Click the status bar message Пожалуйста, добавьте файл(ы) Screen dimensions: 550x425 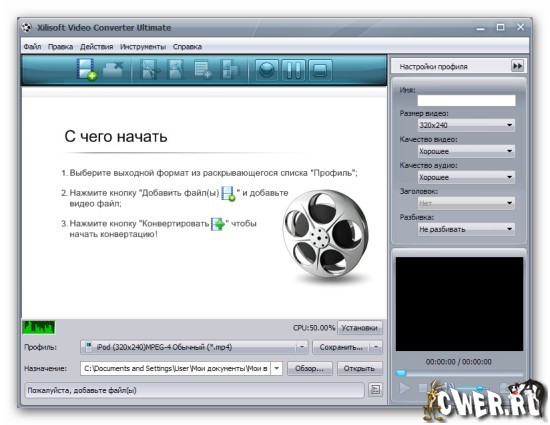(82, 390)
